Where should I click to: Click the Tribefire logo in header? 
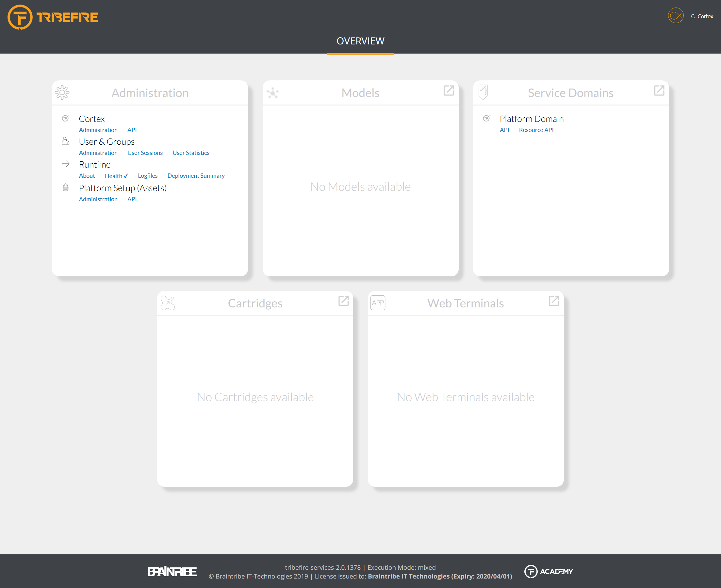point(53,17)
